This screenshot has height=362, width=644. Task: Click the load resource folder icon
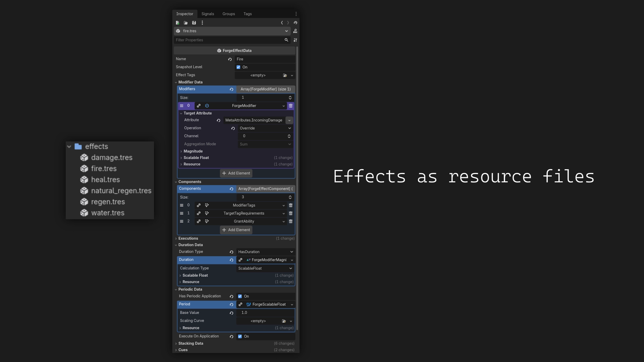click(185, 23)
